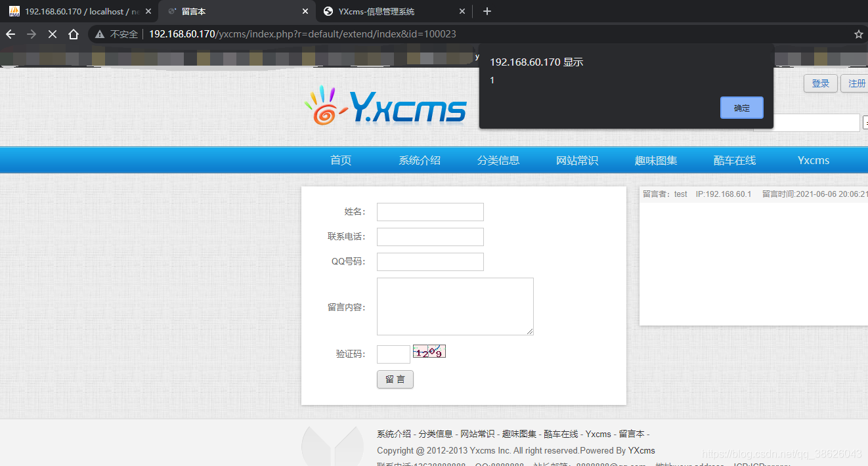
Task: Click into the 留言内容 textarea
Action: pyautogui.click(x=455, y=307)
